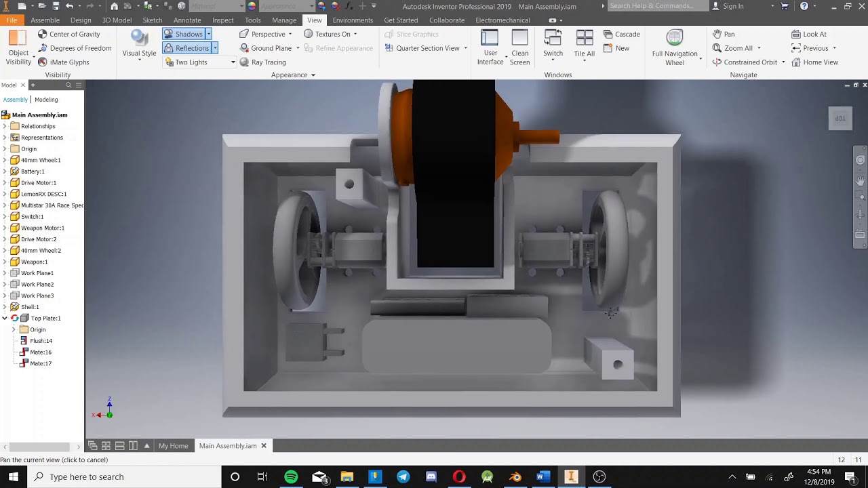This screenshot has height=488, width=868.
Task: Switch to My Home tab
Action: (173, 446)
